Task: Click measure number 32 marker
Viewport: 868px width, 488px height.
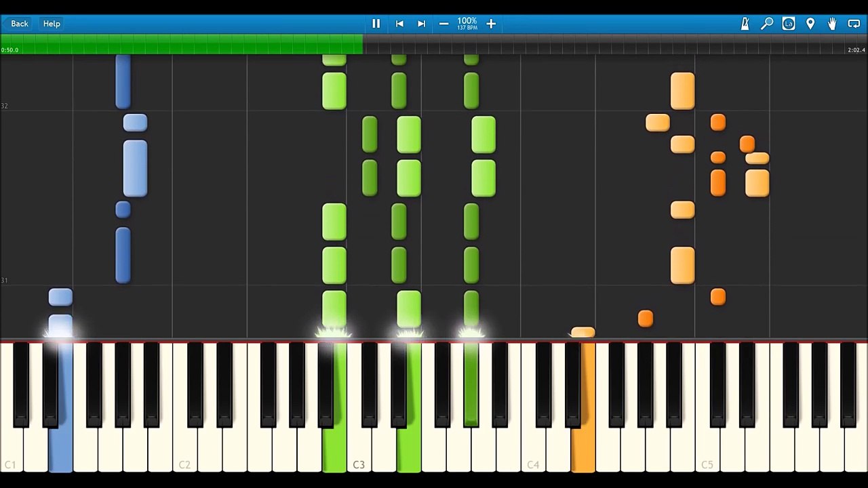Action: 5,106
